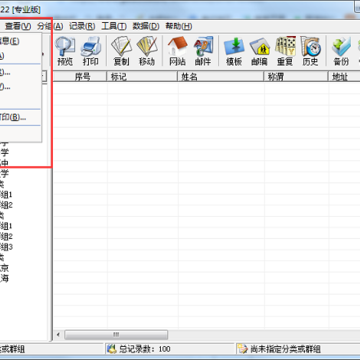Select the 复制 copy records icon

click(x=121, y=51)
